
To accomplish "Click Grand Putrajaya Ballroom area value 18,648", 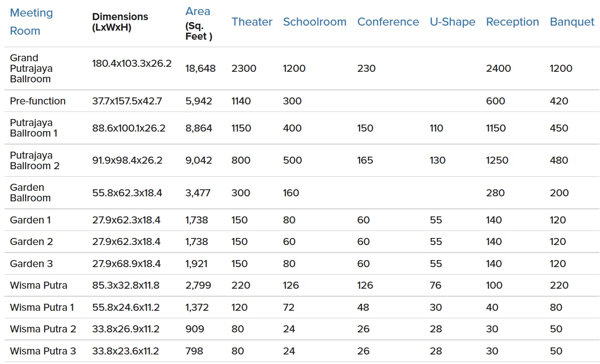I will 200,68.
